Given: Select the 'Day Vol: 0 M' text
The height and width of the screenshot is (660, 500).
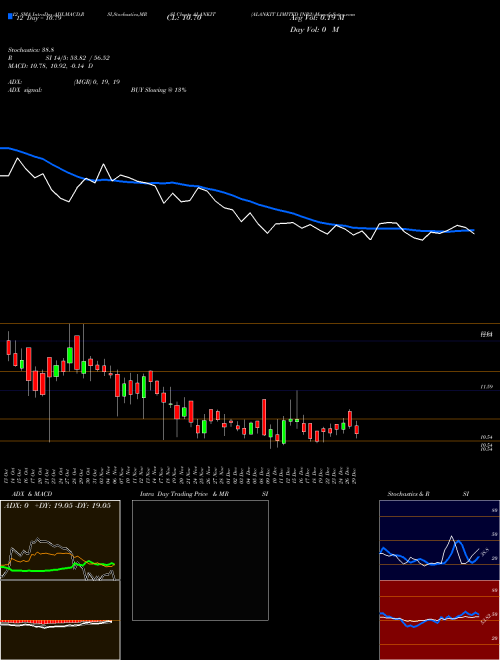Looking at the screenshot, I should [x=314, y=30].
